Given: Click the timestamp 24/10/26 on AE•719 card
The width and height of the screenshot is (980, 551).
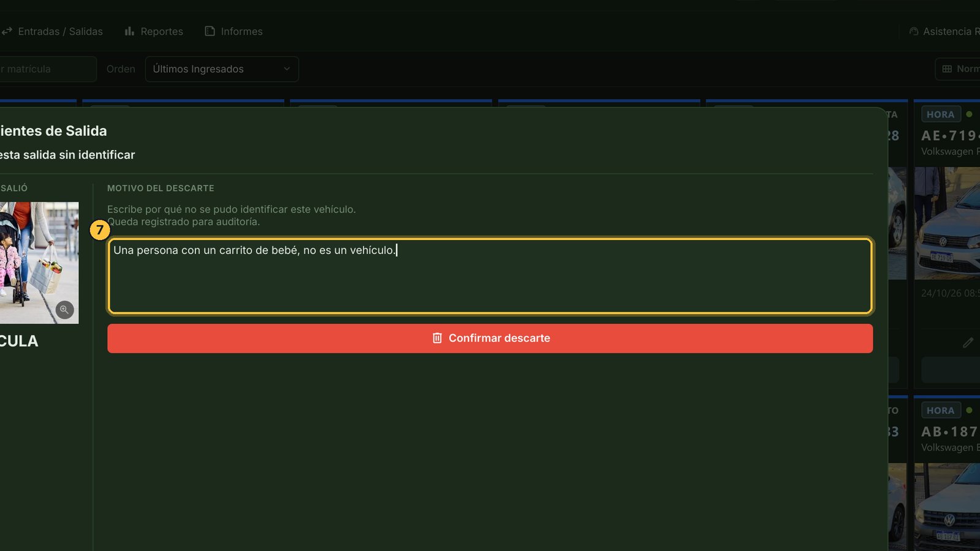Looking at the screenshot, I should point(950,293).
